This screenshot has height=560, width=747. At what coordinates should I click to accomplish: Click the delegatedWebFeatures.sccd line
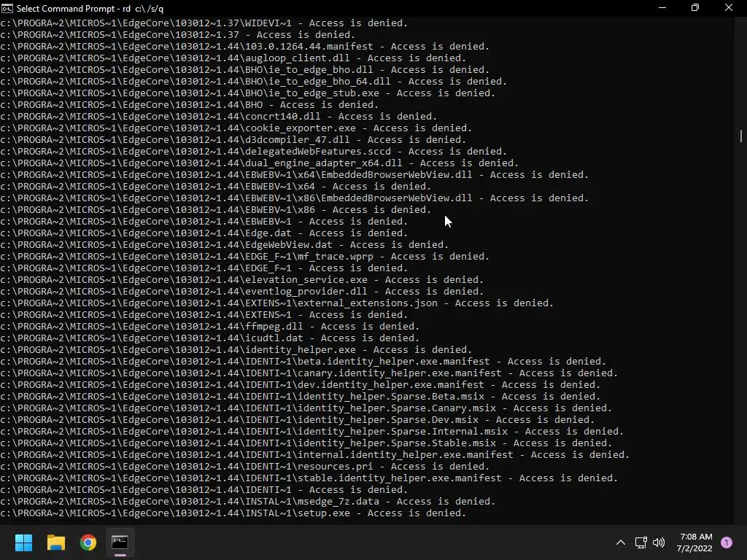click(253, 152)
